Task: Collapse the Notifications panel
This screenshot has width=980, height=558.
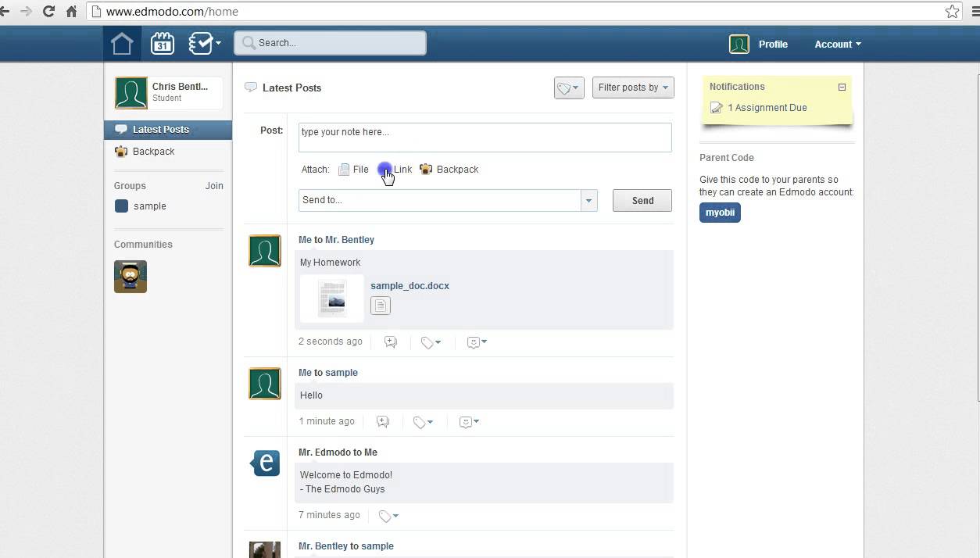Action: [842, 88]
